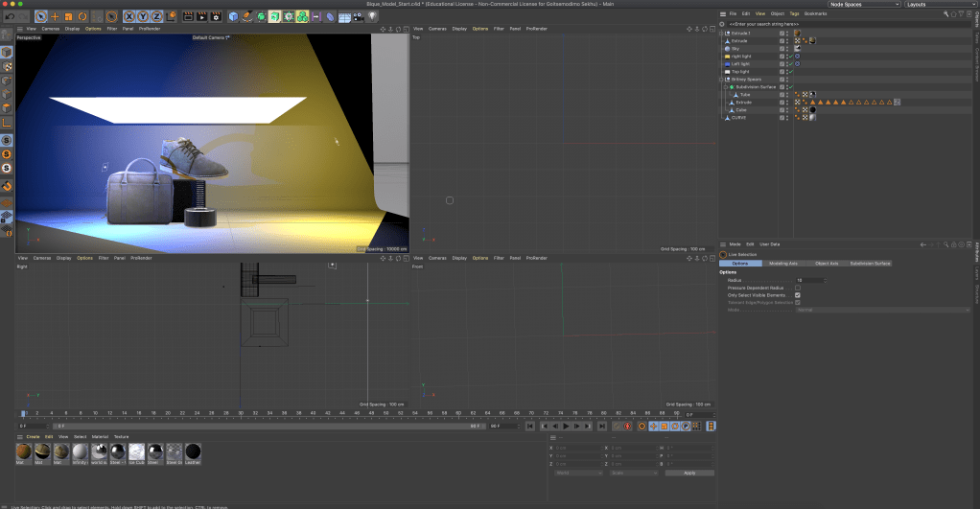Activate the Rotate tool
The height and width of the screenshot is (509, 980).
pyautogui.click(x=83, y=16)
